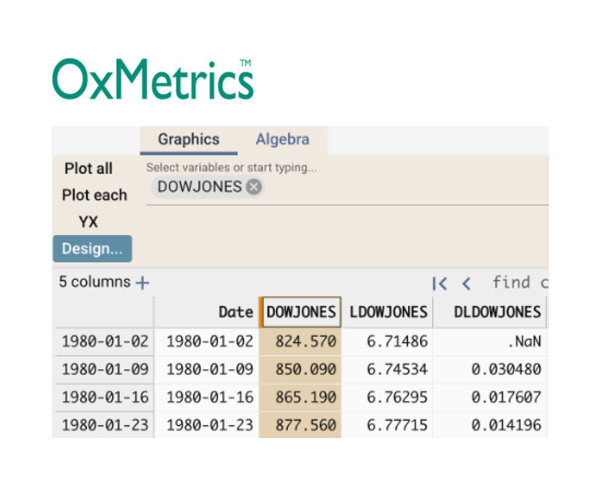
Task: Click the OxMetrics logo
Action: (x=152, y=80)
